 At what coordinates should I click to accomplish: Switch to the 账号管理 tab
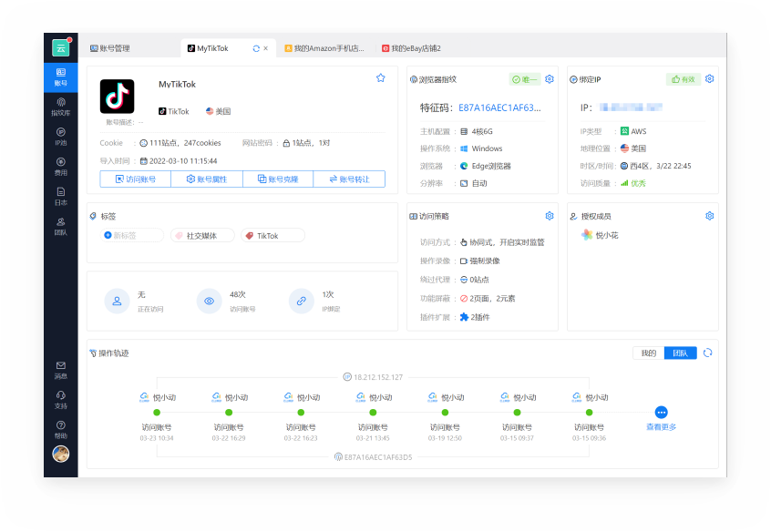[110, 48]
